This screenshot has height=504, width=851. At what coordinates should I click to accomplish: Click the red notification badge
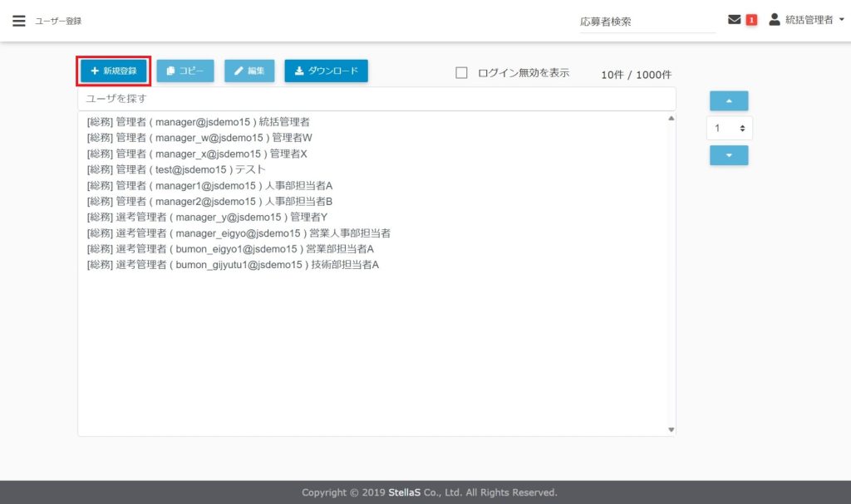(x=751, y=20)
